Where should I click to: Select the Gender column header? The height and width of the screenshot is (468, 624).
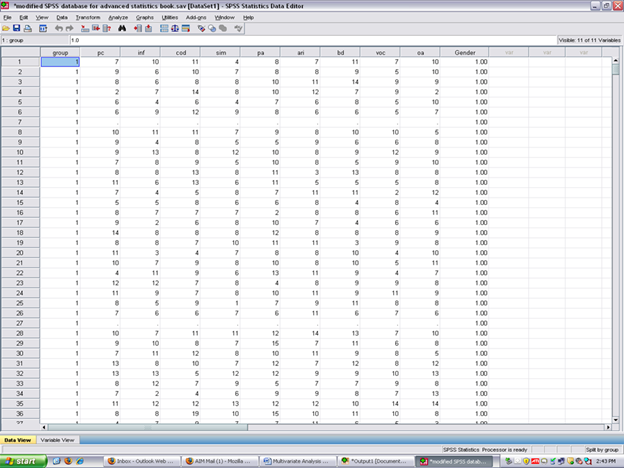[x=464, y=51]
